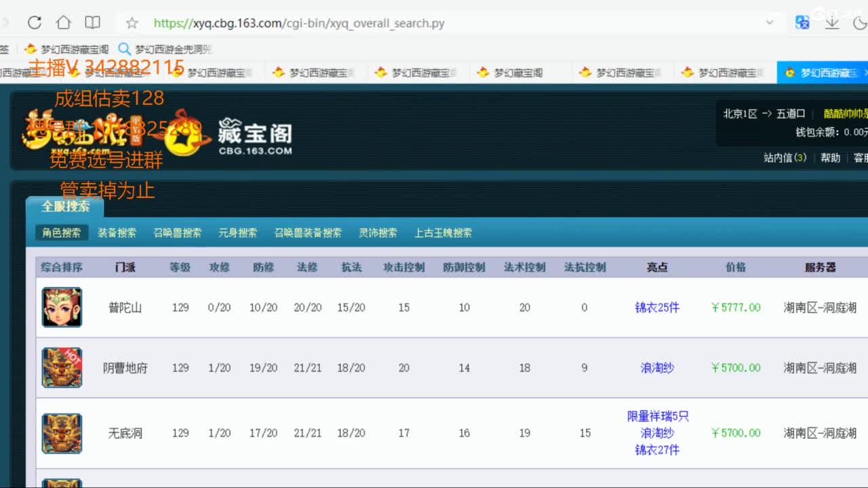Sort by the 法修 column header

point(307,267)
